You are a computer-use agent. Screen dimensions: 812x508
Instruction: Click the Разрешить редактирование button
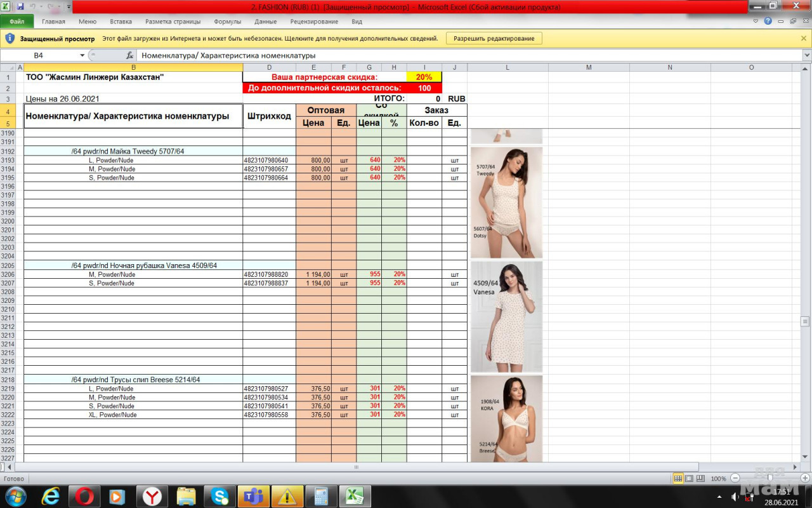[494, 38]
